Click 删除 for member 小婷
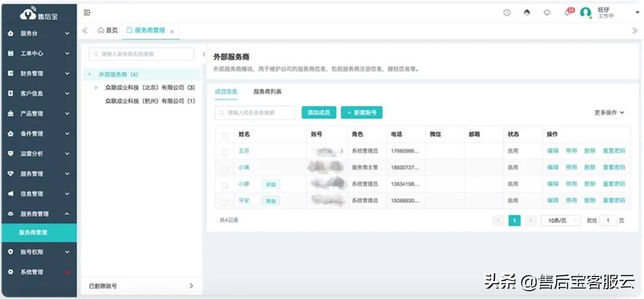Screen dimensions: 644x299 (590, 183)
